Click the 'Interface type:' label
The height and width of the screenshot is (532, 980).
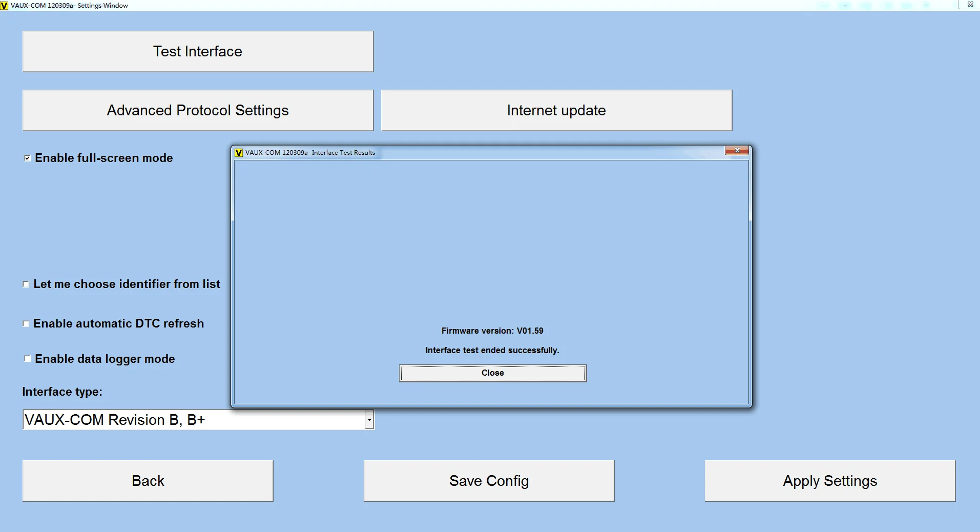[62, 392]
